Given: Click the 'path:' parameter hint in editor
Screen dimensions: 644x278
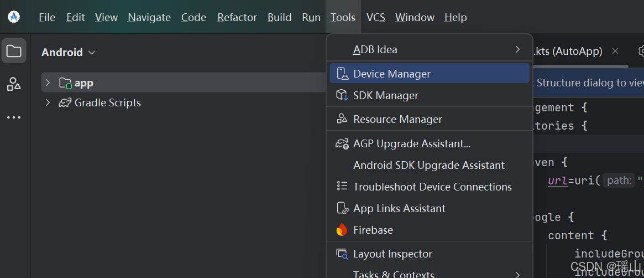Looking at the screenshot, I should (x=619, y=181).
